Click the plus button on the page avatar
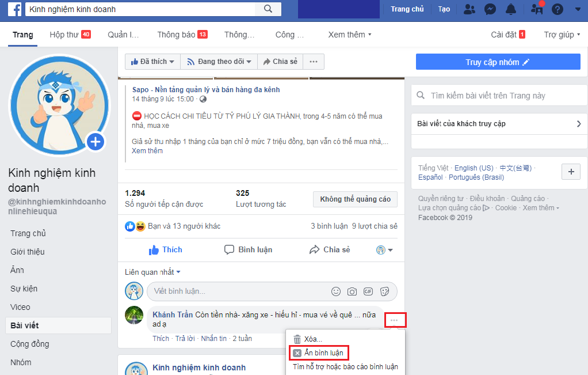The width and height of the screenshot is (588, 375). tap(96, 141)
